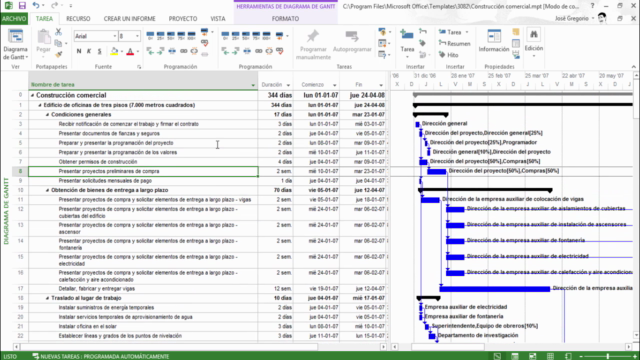Click the Move task icon in Tareas group

[382, 43]
